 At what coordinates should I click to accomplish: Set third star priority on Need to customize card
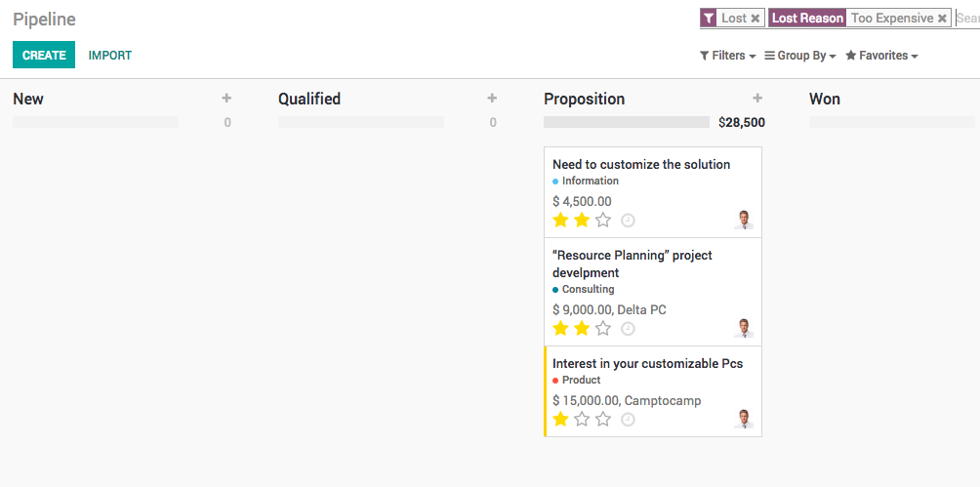tap(603, 221)
